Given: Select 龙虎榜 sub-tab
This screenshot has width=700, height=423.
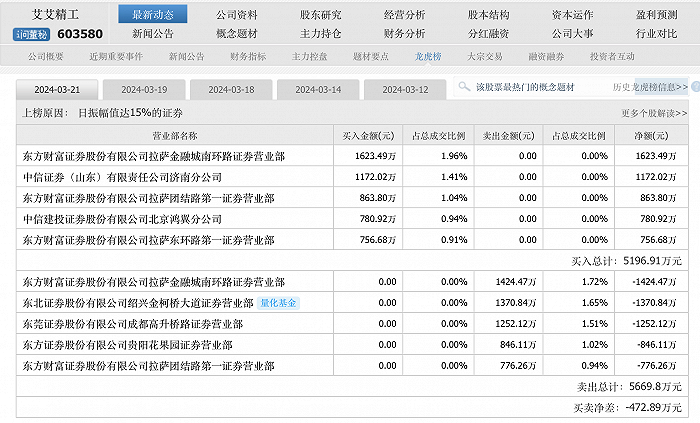Looking at the screenshot, I should pyautogui.click(x=428, y=57).
